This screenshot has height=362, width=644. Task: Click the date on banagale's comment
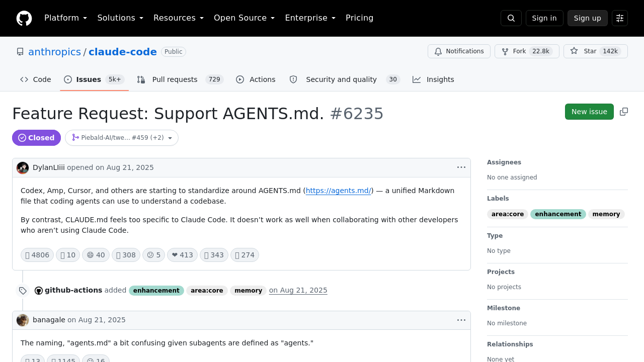click(97, 320)
